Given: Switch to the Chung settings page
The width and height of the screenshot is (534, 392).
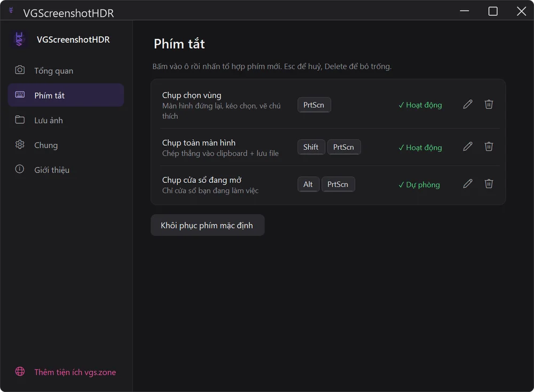Looking at the screenshot, I should tap(66, 145).
